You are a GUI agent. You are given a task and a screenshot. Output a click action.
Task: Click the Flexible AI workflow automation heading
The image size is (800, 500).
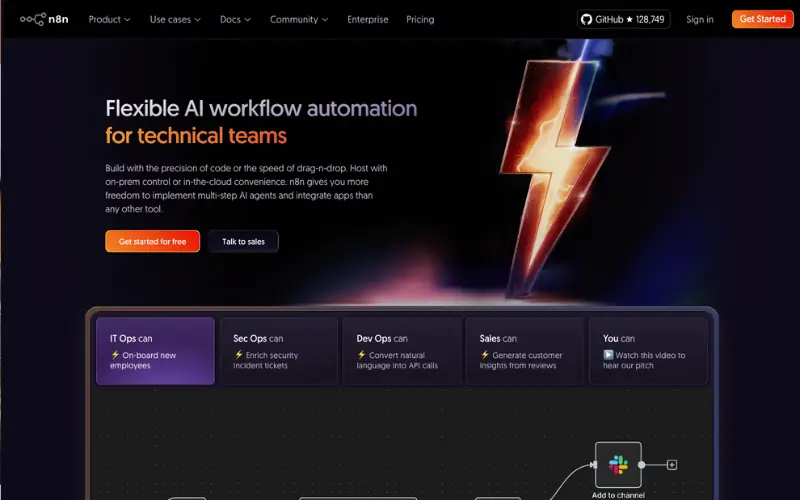(x=261, y=109)
